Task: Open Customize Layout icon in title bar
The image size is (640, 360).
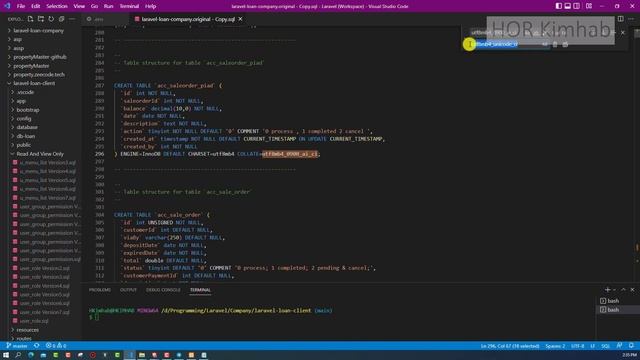Action: [x=589, y=6]
